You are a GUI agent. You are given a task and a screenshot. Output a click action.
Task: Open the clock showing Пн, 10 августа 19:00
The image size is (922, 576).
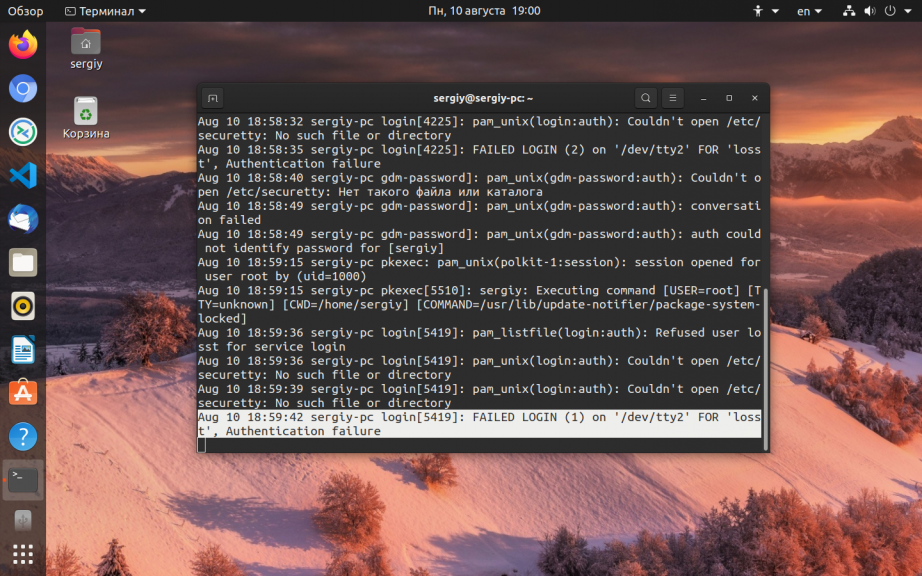484,11
